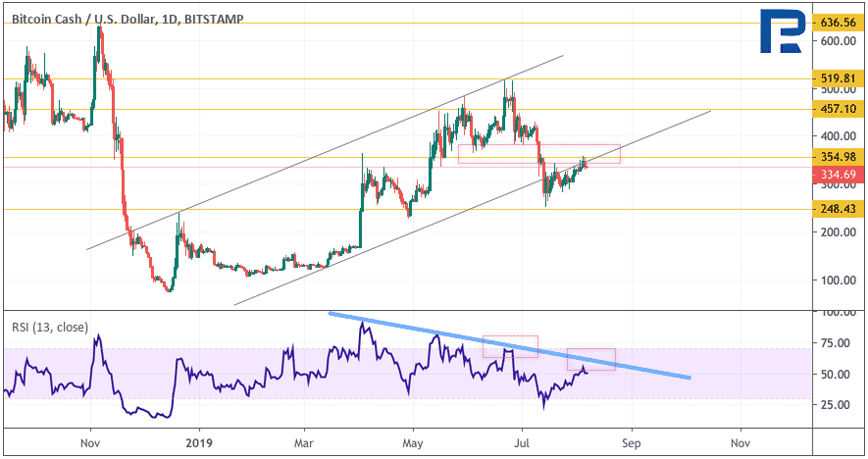Click the Bitcoin Cash / U.S. Dollar chart title
The height and width of the screenshot is (459, 868).
coord(128,20)
